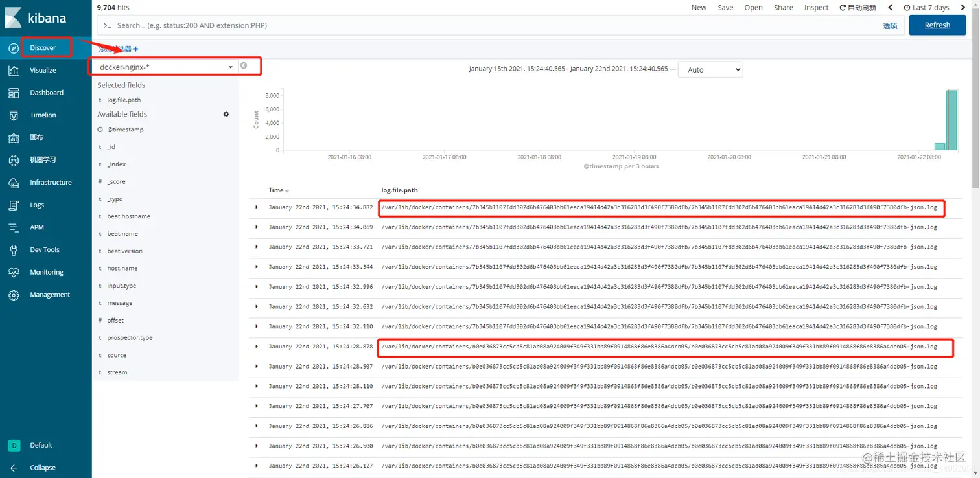Collapse the field list sidebar arrow

tap(244, 66)
